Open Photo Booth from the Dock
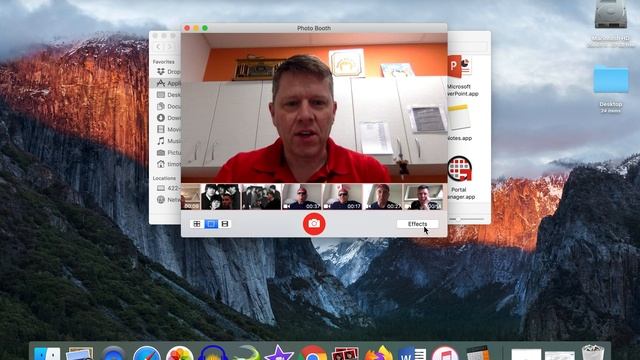This screenshot has width=640, height=360. pos(345,353)
